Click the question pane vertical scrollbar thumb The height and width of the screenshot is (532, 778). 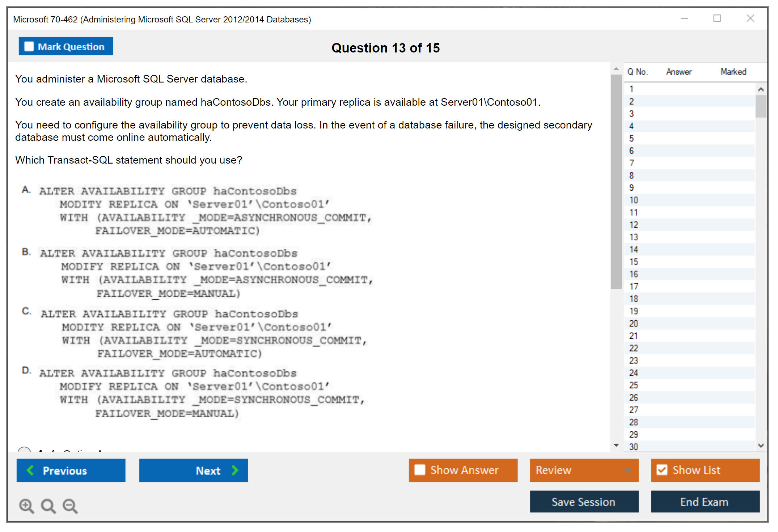pyautogui.click(x=616, y=181)
